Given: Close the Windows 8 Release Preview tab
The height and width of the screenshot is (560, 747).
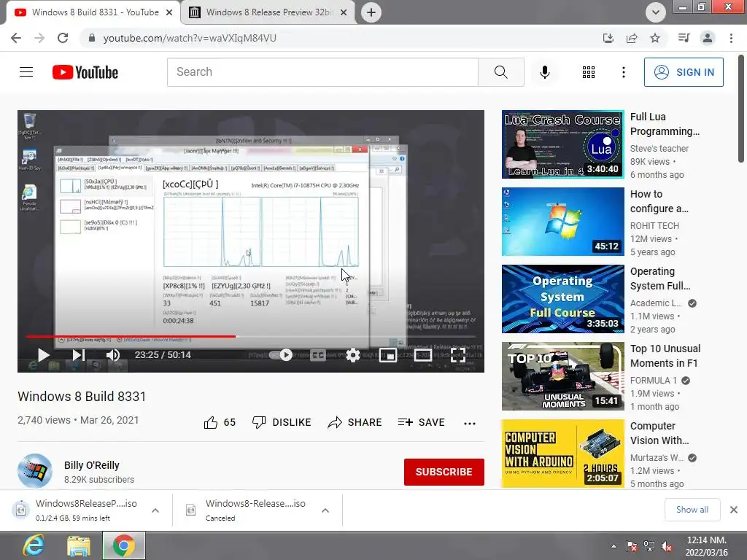Looking at the screenshot, I should pyautogui.click(x=344, y=12).
